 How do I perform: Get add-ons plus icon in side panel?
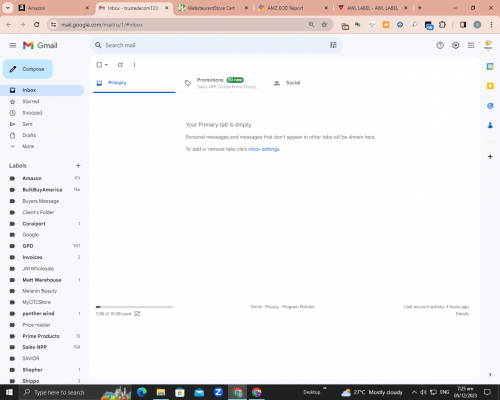tap(490, 156)
